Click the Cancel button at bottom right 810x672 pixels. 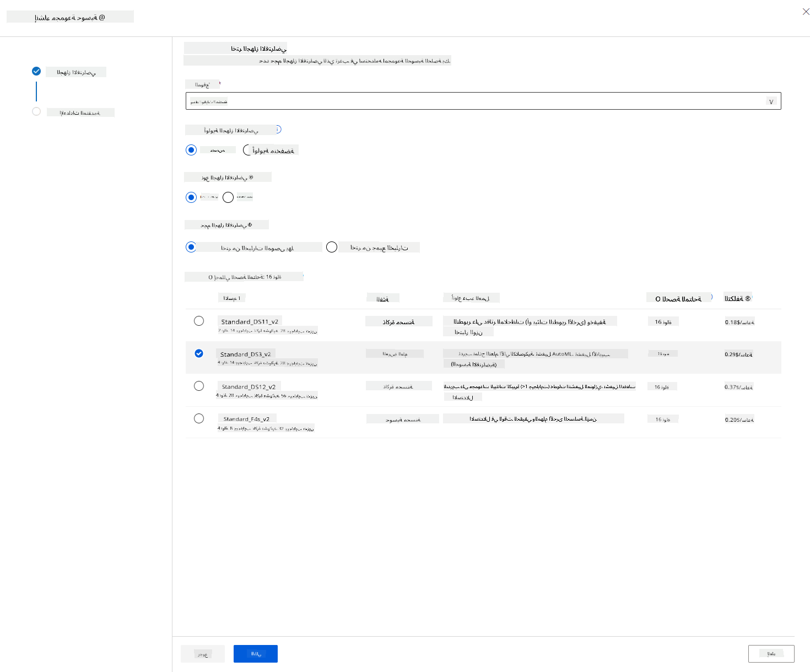point(771,654)
